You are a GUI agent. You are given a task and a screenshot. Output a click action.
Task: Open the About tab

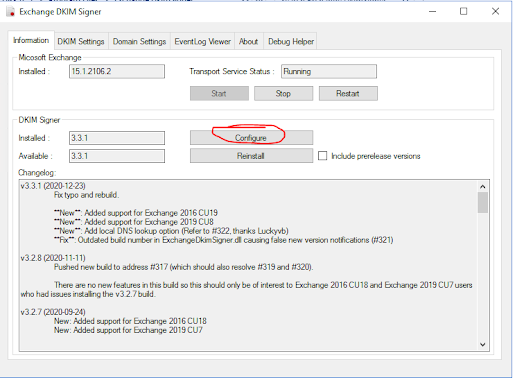[249, 41]
